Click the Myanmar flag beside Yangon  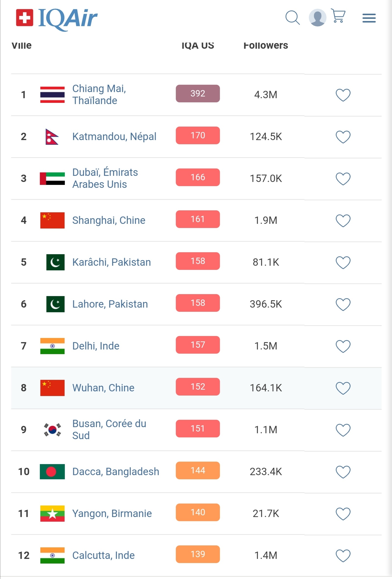pos(52,513)
